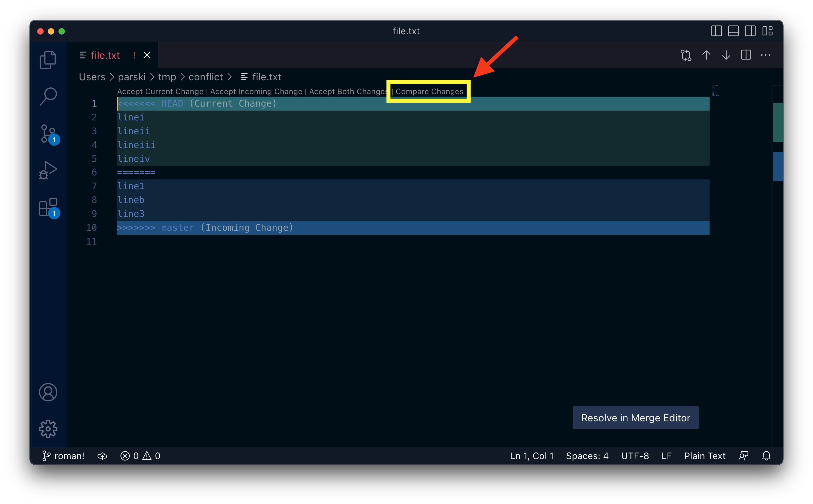Open the Manage settings gear
813x504 pixels.
48,429
